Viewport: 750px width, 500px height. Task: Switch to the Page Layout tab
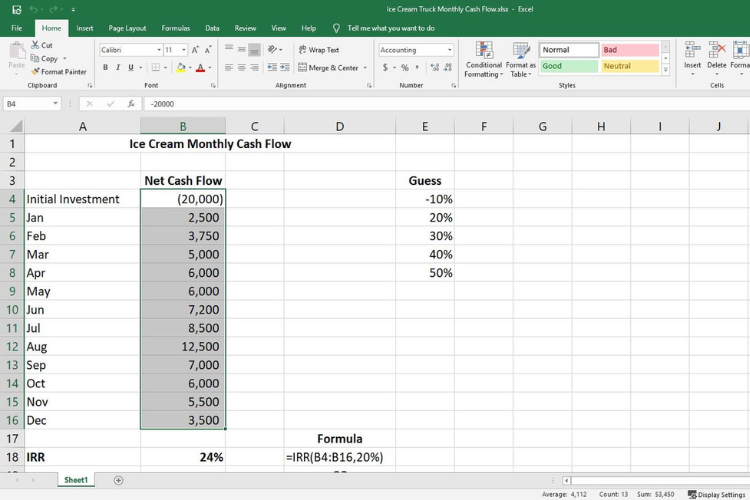(127, 28)
